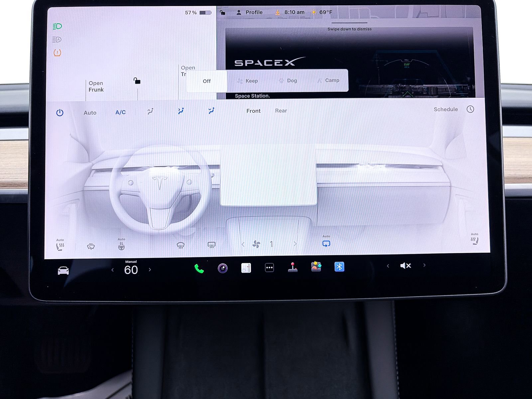
Task: Launch the Arcade joystick icon
Action: pyautogui.click(x=293, y=268)
